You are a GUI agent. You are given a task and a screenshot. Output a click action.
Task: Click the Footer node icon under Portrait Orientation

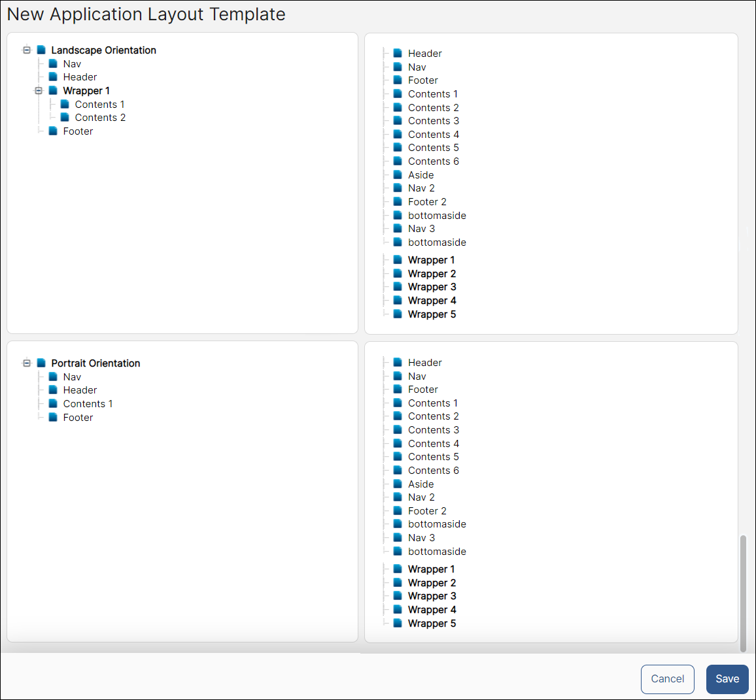54,417
